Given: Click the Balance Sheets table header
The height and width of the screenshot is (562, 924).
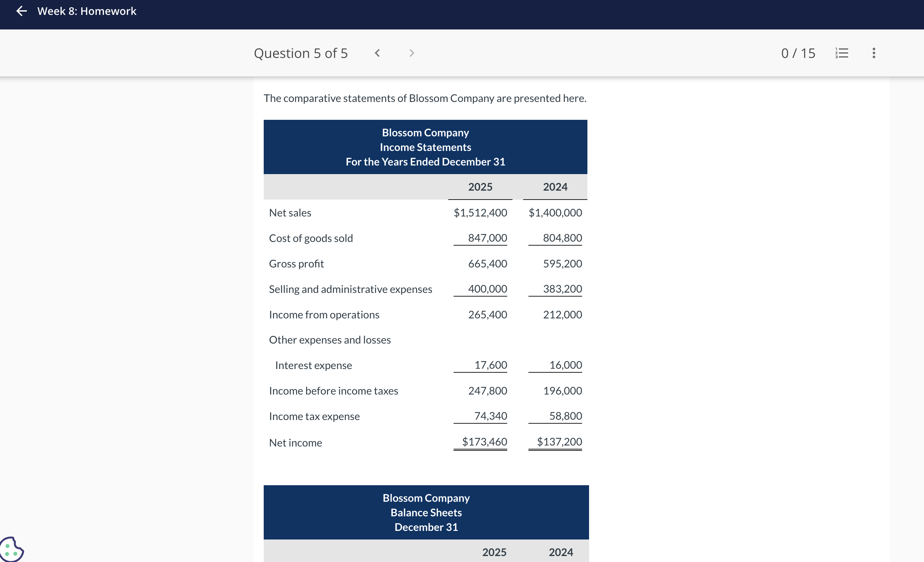Looking at the screenshot, I should click(426, 512).
